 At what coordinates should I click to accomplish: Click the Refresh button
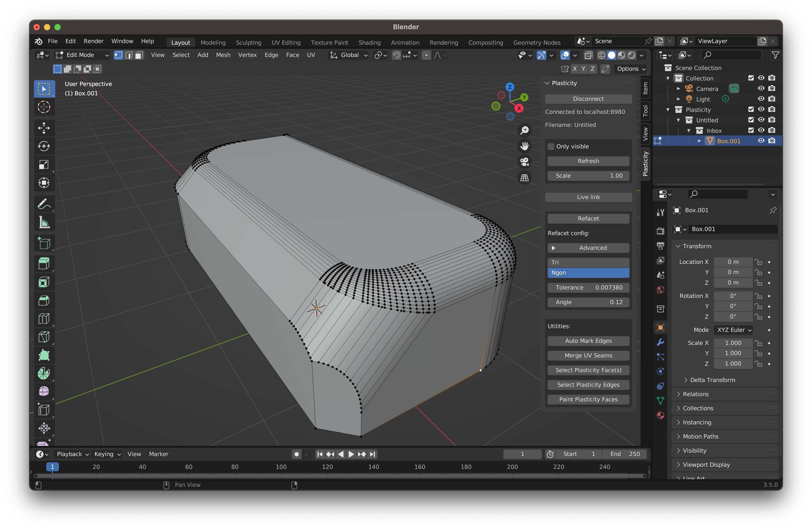pos(588,161)
